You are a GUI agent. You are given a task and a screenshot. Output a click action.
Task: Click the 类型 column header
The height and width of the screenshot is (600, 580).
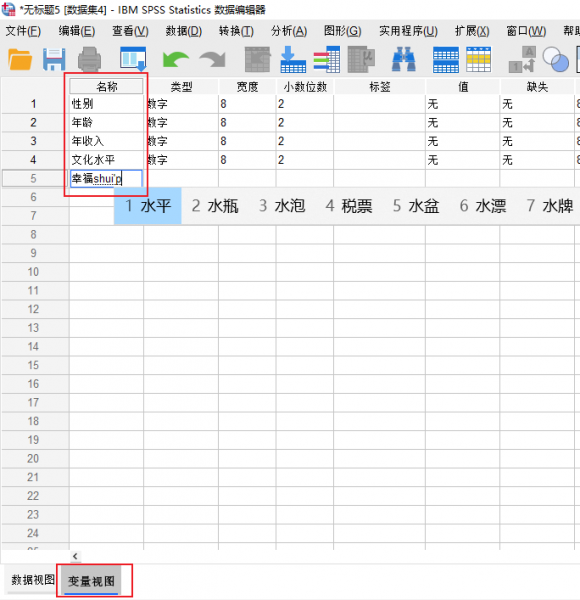click(181, 86)
